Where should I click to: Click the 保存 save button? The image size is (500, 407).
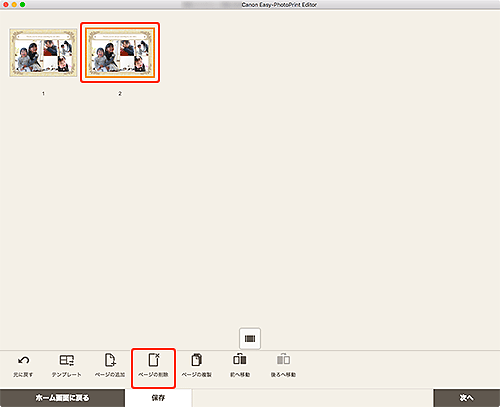click(158, 398)
